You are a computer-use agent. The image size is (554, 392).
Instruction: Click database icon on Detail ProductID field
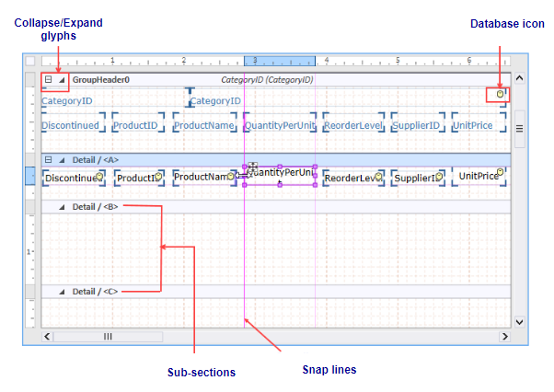coord(158,173)
